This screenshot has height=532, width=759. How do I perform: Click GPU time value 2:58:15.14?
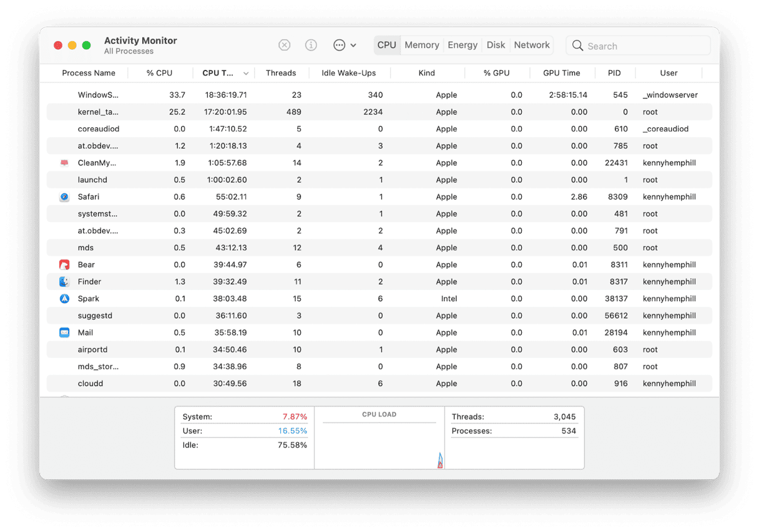click(568, 95)
